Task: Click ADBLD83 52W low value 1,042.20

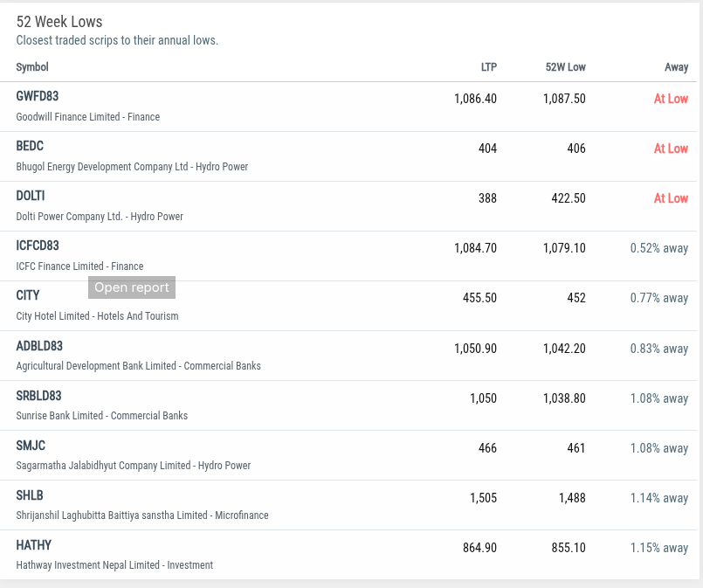Action: [x=564, y=349]
